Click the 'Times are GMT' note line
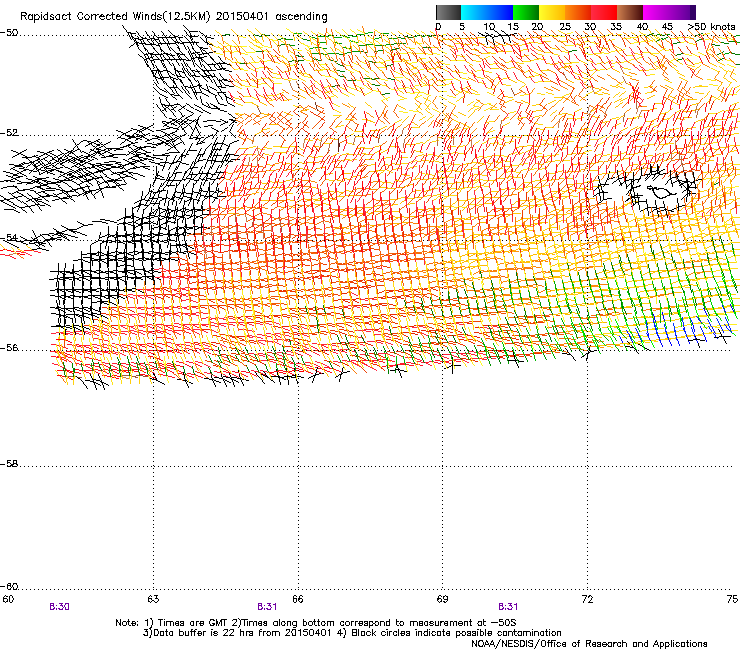 point(316,623)
